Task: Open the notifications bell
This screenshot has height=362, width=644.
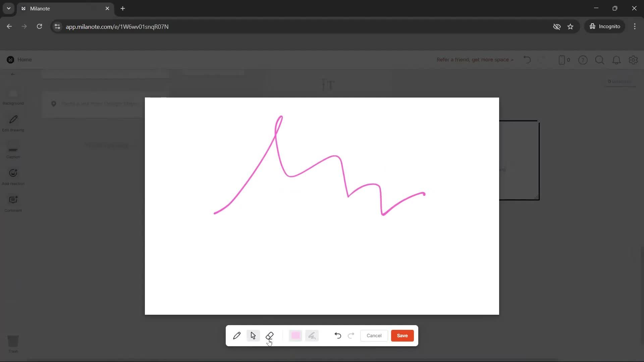Action: (x=616, y=60)
